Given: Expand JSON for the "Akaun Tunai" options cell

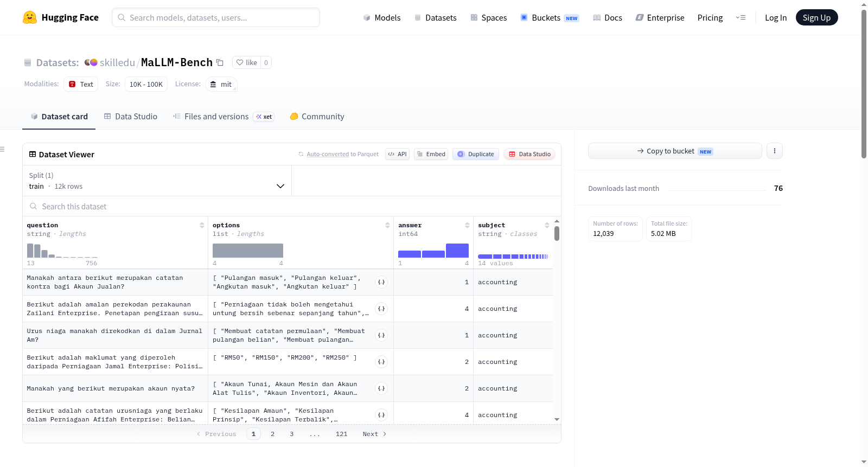Looking at the screenshot, I should [381, 388].
